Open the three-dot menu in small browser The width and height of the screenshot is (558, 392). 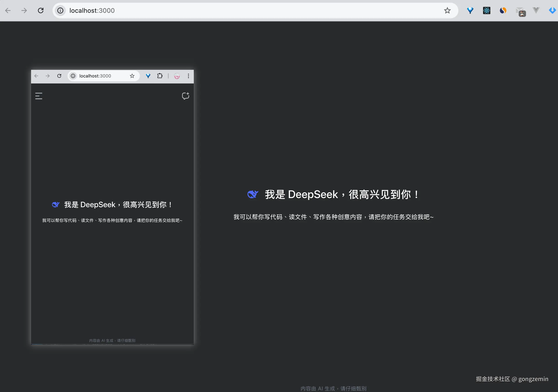(x=188, y=76)
